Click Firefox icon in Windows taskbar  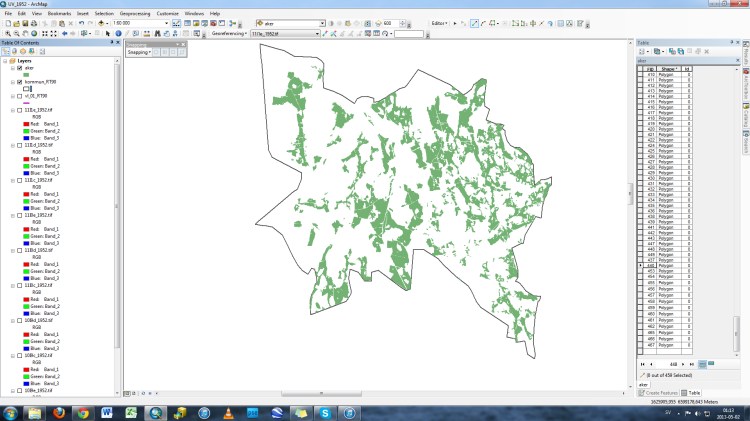[x=60, y=412]
